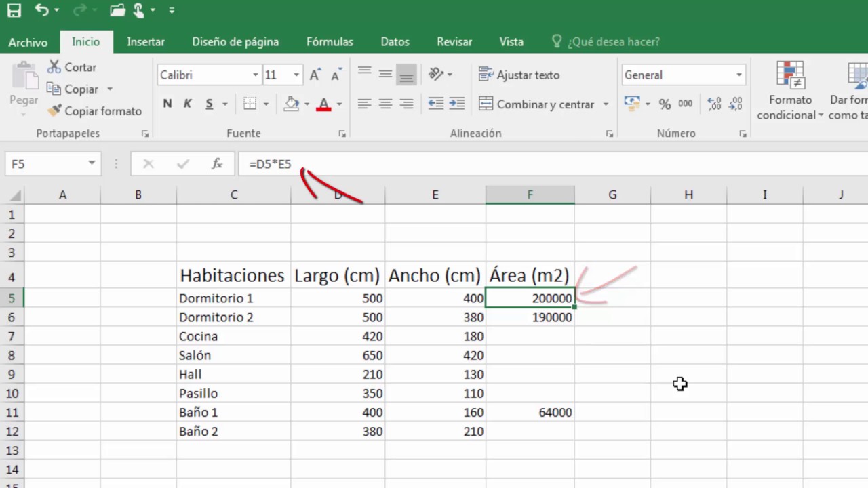868x488 pixels.
Task: Open Portapapeles dialog launcher
Action: coord(144,134)
